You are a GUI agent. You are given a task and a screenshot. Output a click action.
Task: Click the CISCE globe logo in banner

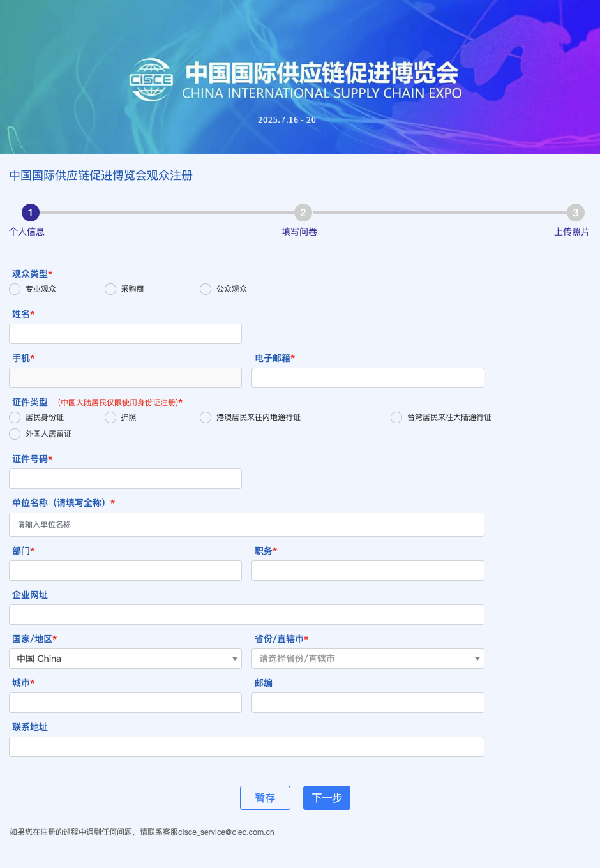[x=151, y=80]
